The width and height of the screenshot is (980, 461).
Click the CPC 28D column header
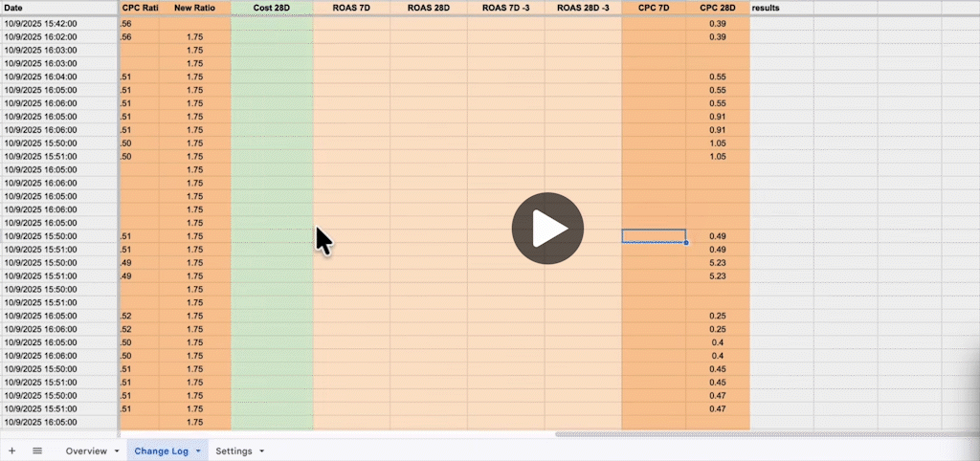717,8
